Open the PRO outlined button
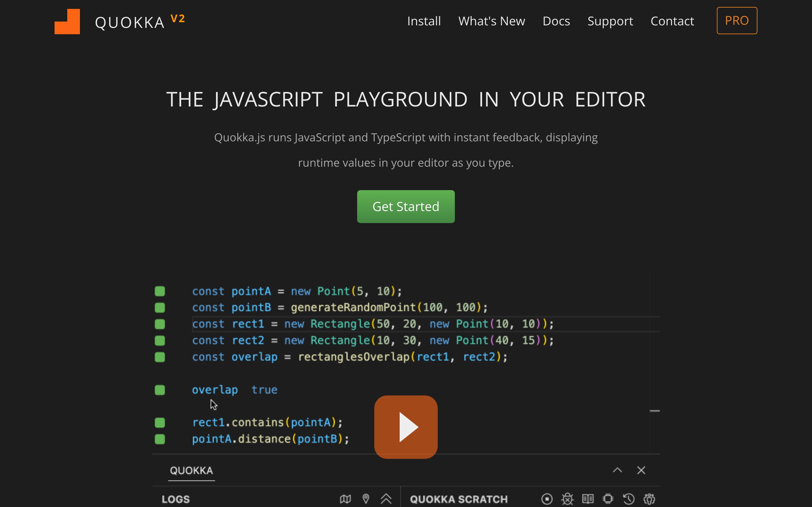 737,21
